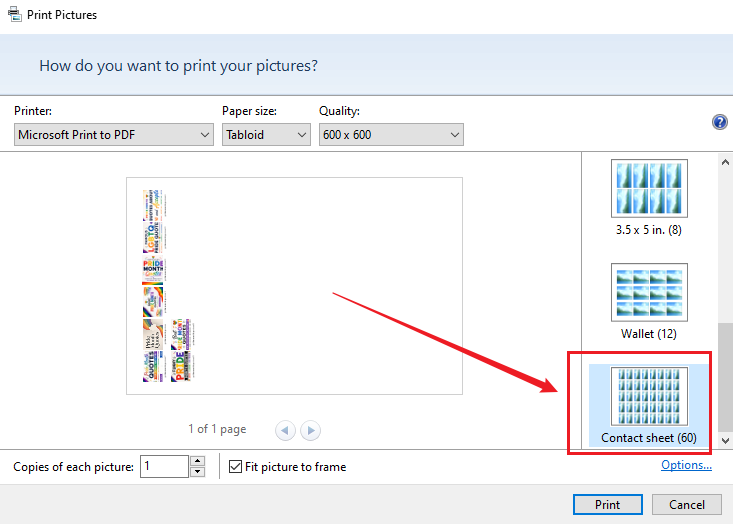Click layout list scroll down arrow
733x524 pixels.
tap(725, 440)
